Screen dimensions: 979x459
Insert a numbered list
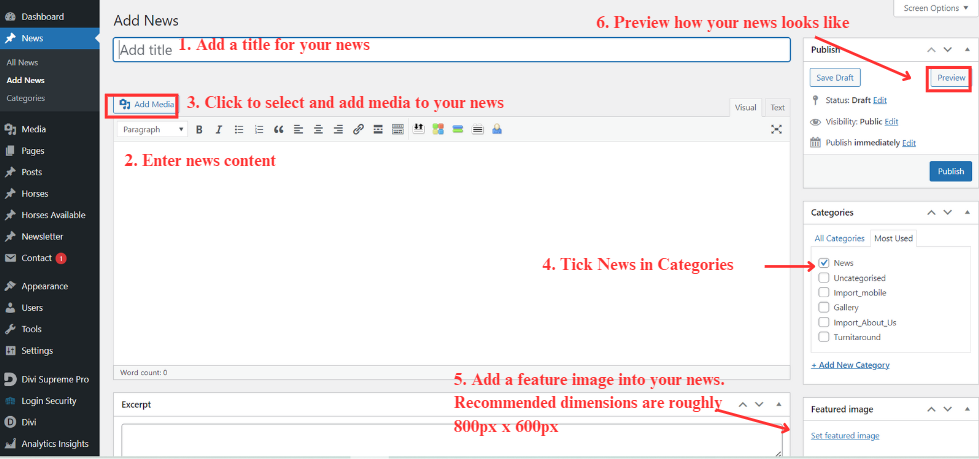tap(258, 130)
